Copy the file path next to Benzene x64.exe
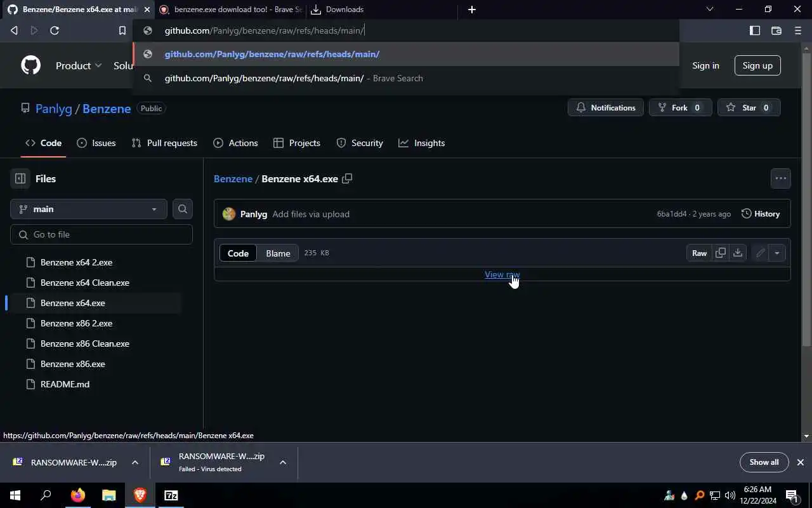 (x=347, y=179)
